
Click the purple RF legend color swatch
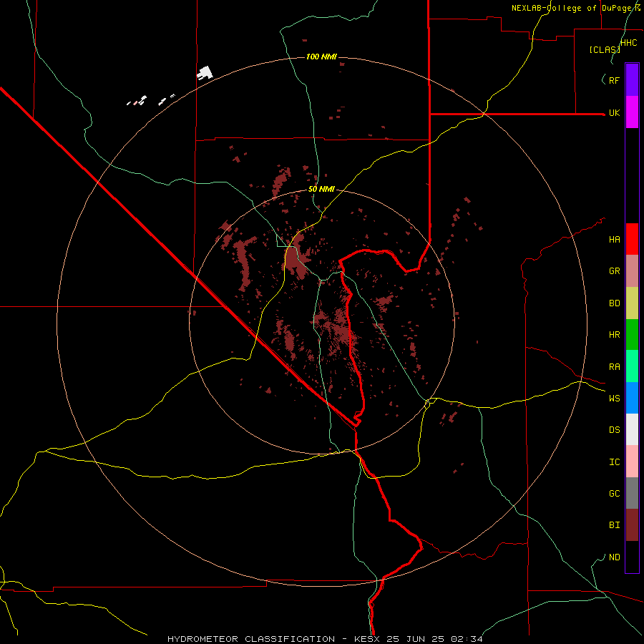[x=632, y=80]
